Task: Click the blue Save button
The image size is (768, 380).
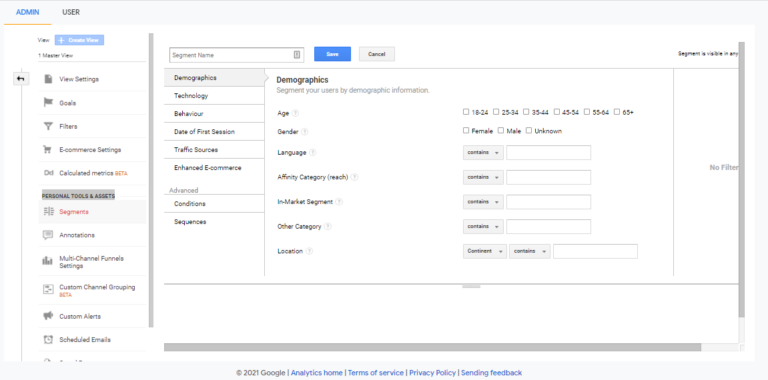Action: click(333, 54)
